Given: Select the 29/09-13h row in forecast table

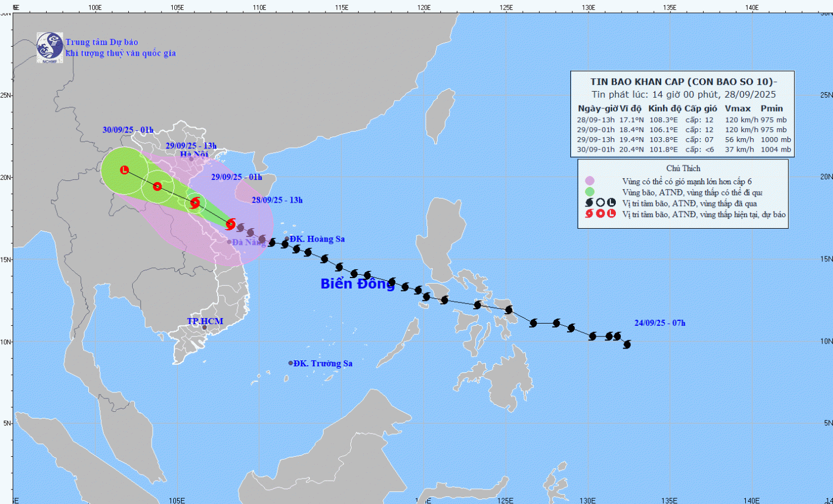Looking at the screenshot, I should (683, 140).
